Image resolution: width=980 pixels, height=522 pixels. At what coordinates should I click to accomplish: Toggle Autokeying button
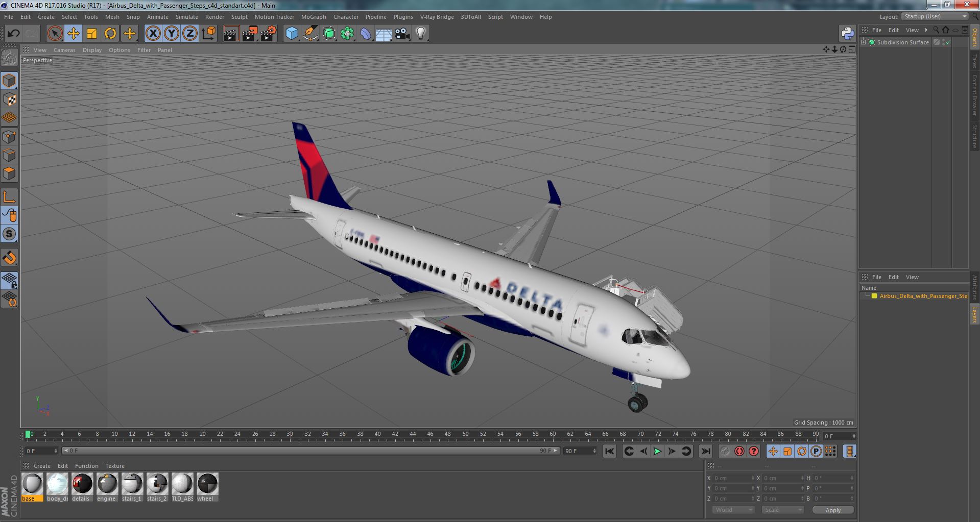pos(739,451)
